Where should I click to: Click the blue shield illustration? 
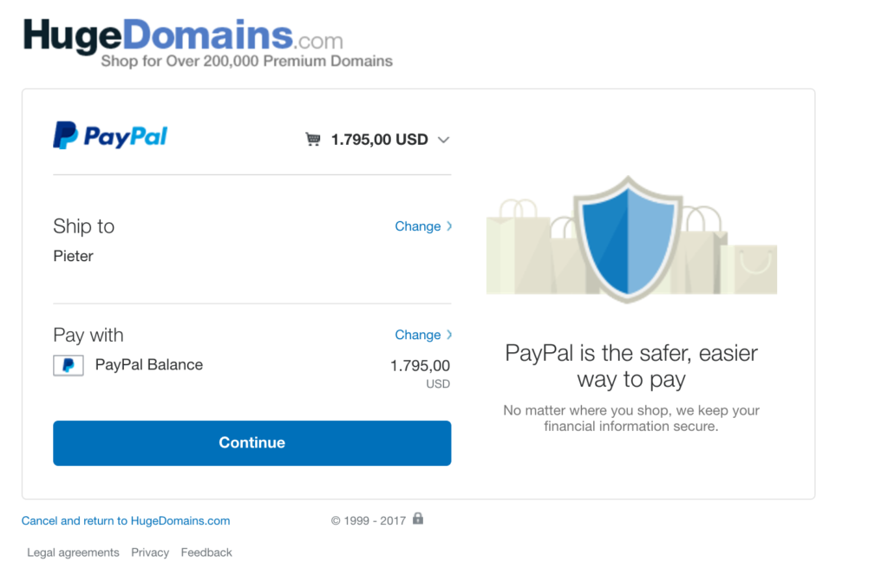tap(628, 238)
